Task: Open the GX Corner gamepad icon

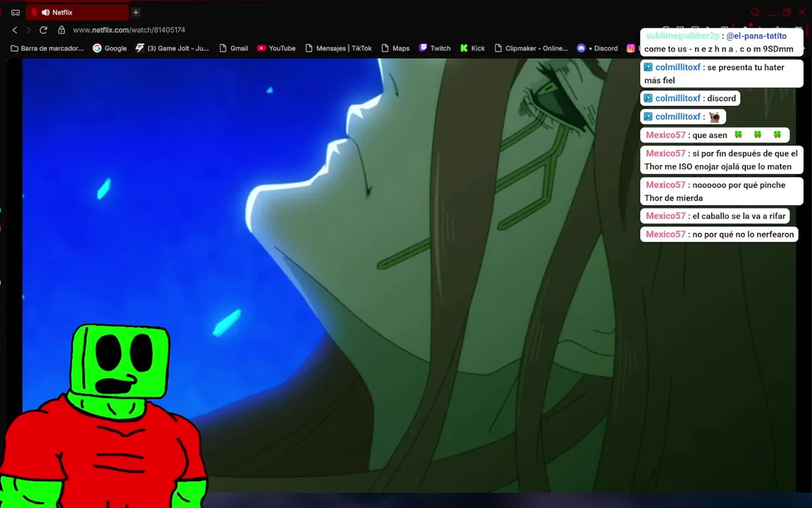Action: [x=16, y=13]
